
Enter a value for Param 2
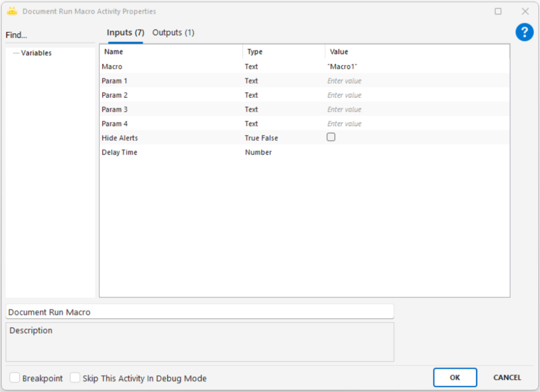point(417,95)
